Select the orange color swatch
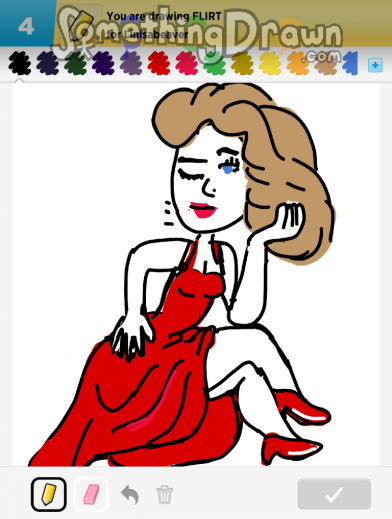Image resolution: width=392 pixels, height=519 pixels. tap(298, 63)
